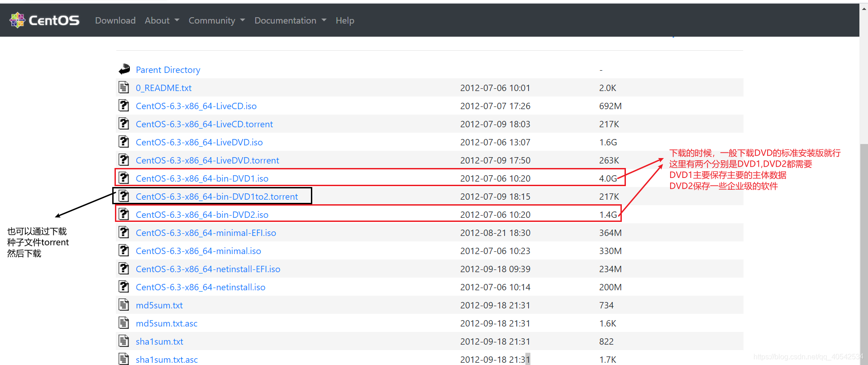Image resolution: width=868 pixels, height=365 pixels.
Task: Download CentOS-6.3-x86_64-LiveDVD.iso
Action: [199, 142]
